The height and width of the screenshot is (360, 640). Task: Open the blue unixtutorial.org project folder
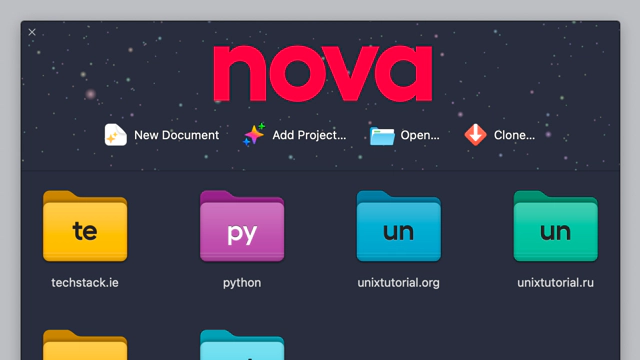pos(399,226)
